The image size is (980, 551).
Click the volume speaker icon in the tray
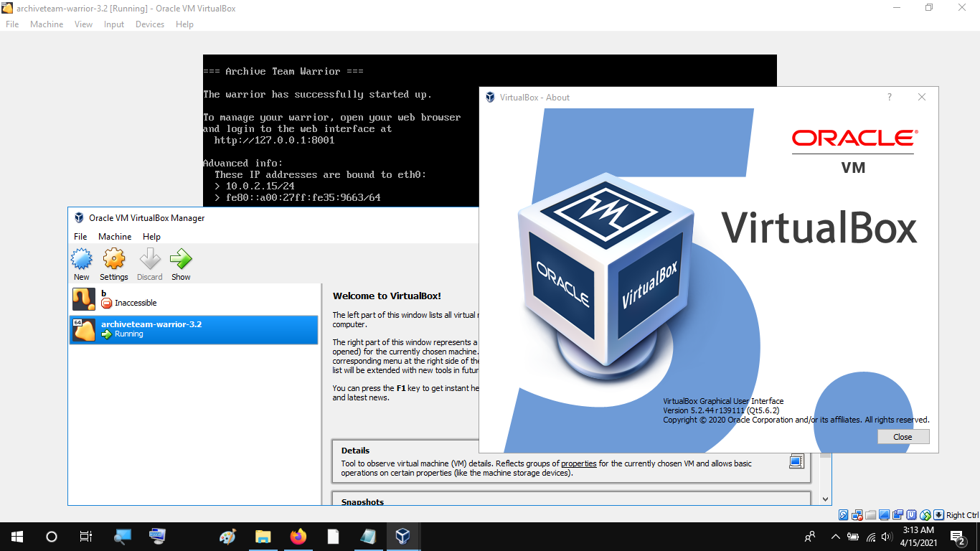[x=887, y=536]
